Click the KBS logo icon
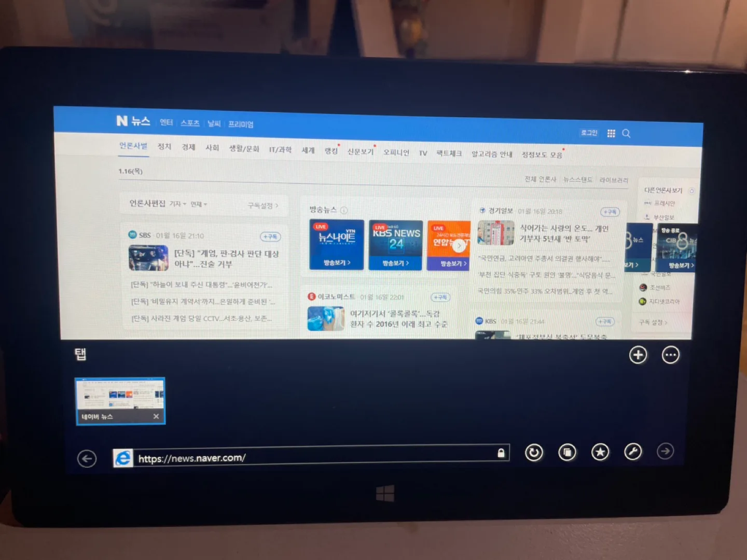This screenshot has width=747, height=560. click(479, 321)
